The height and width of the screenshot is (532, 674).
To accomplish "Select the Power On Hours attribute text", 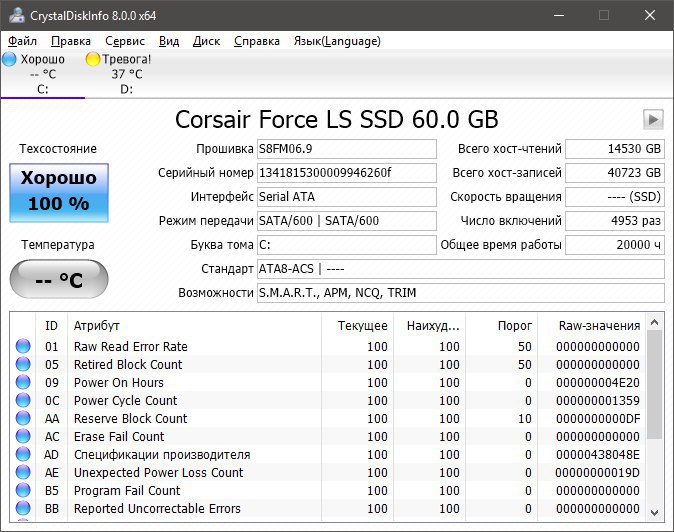I will pyautogui.click(x=119, y=382).
